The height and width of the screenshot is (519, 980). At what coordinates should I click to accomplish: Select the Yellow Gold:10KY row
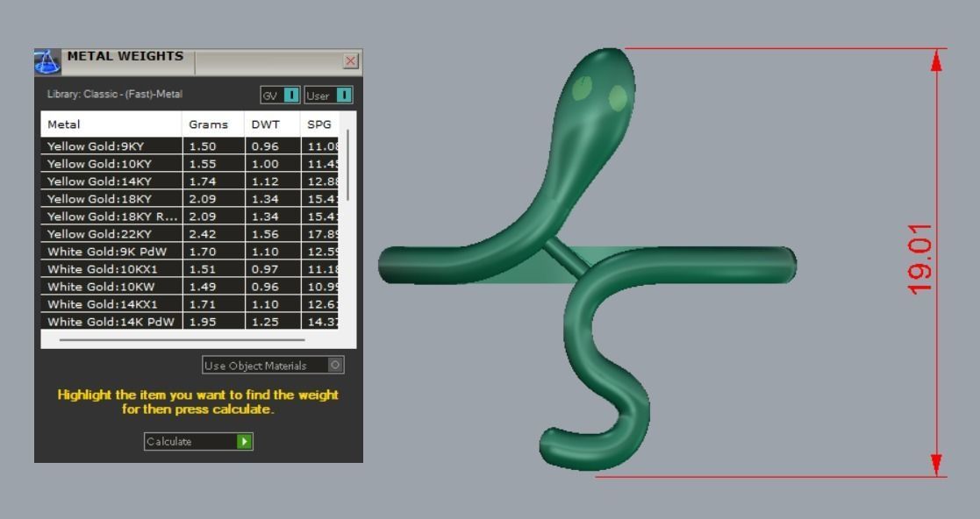click(x=190, y=164)
